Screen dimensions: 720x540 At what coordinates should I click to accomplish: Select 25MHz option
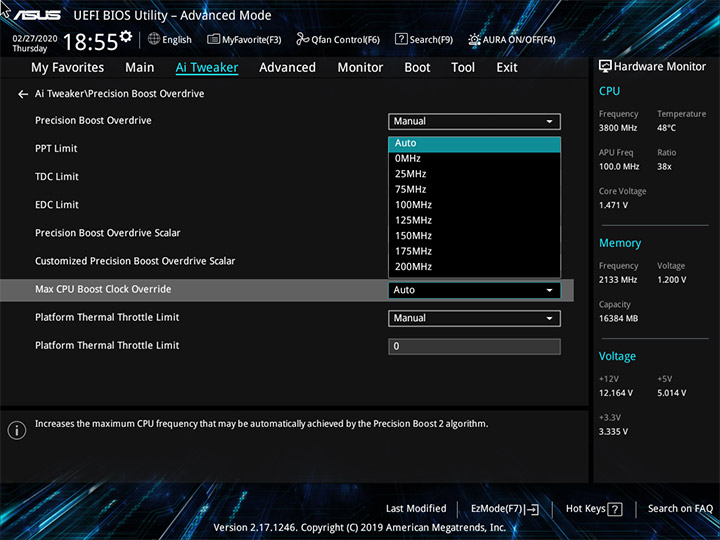(x=474, y=174)
